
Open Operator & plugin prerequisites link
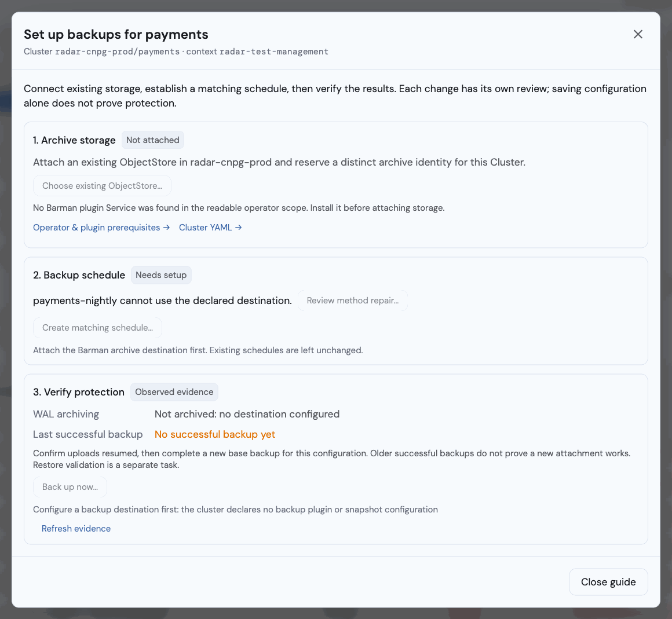point(101,228)
